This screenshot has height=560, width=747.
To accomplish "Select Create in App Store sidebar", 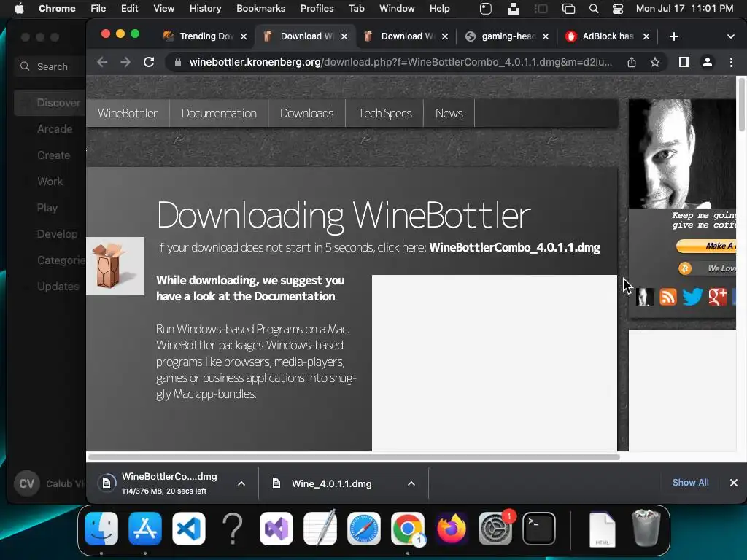I will 53,155.
